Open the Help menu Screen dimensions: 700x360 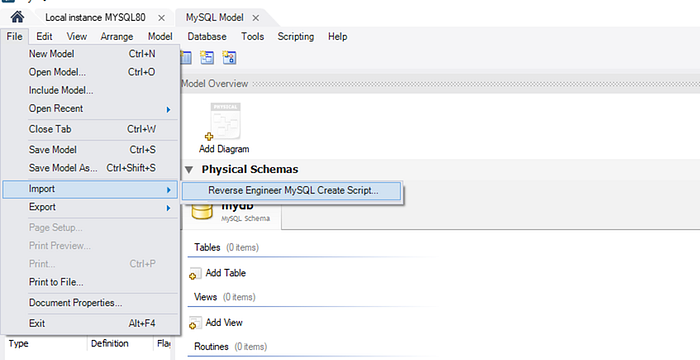tap(338, 37)
